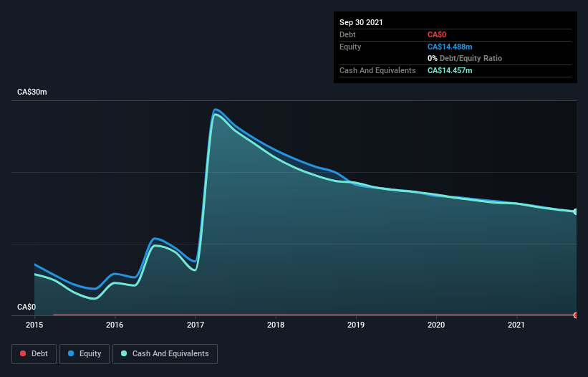Image resolution: width=588 pixels, height=377 pixels.
Task: Click the Equity value CA$14.488m
Action: 450,47
